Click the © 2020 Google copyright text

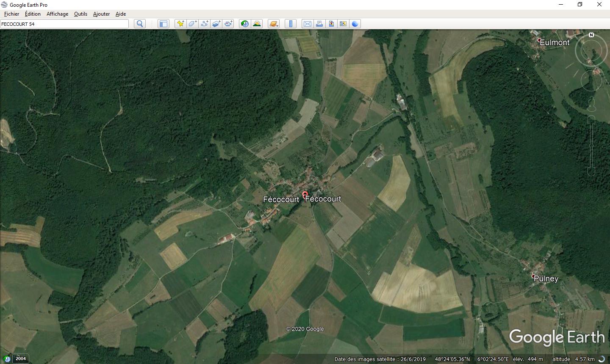coord(305,329)
